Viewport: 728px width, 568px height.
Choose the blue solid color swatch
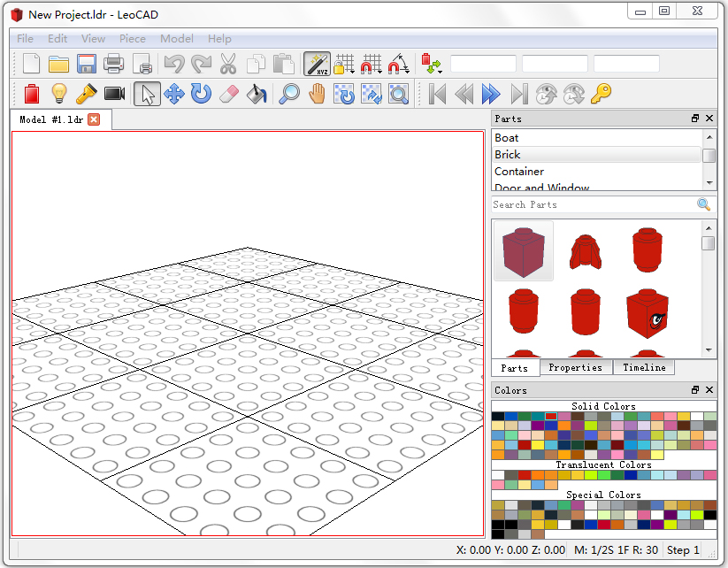pyautogui.click(x=511, y=416)
